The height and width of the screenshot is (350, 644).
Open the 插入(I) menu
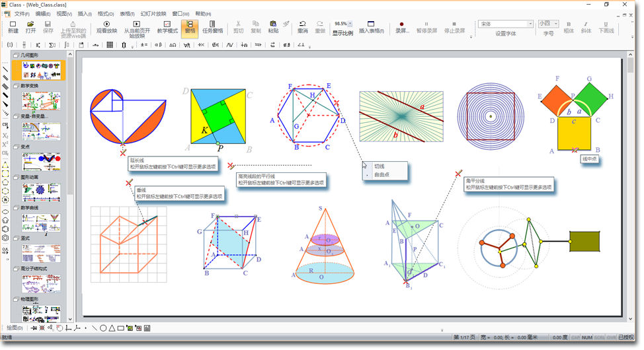tap(85, 13)
